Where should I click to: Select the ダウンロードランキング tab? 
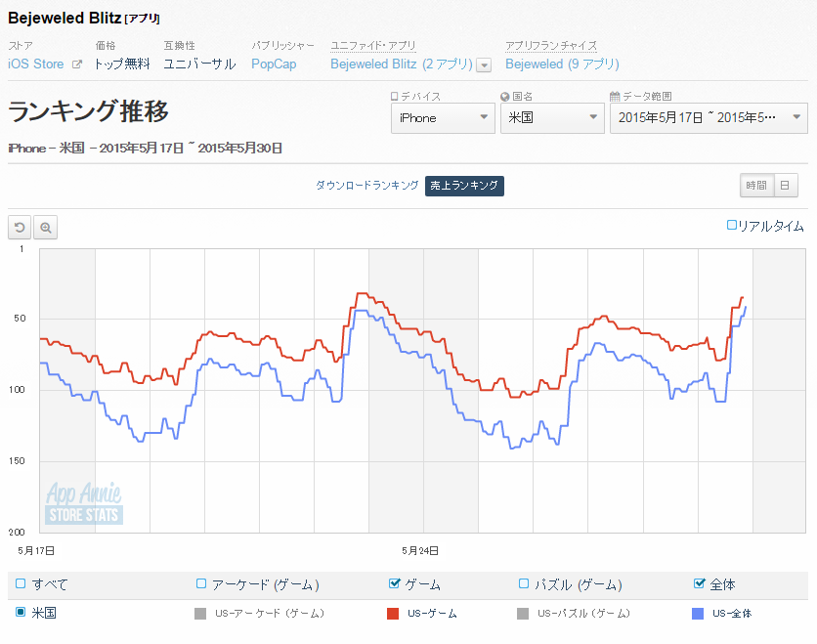(x=367, y=186)
